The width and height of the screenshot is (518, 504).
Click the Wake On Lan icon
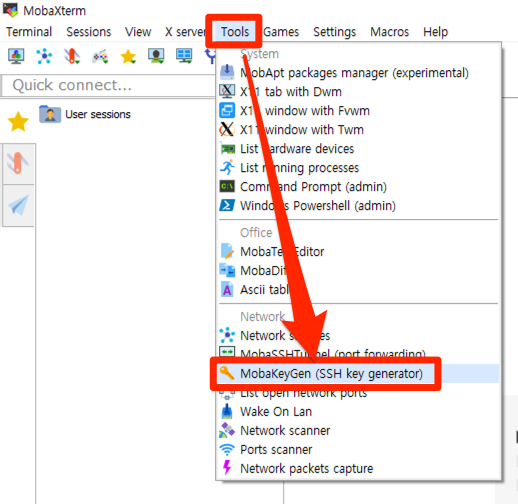[227, 411]
